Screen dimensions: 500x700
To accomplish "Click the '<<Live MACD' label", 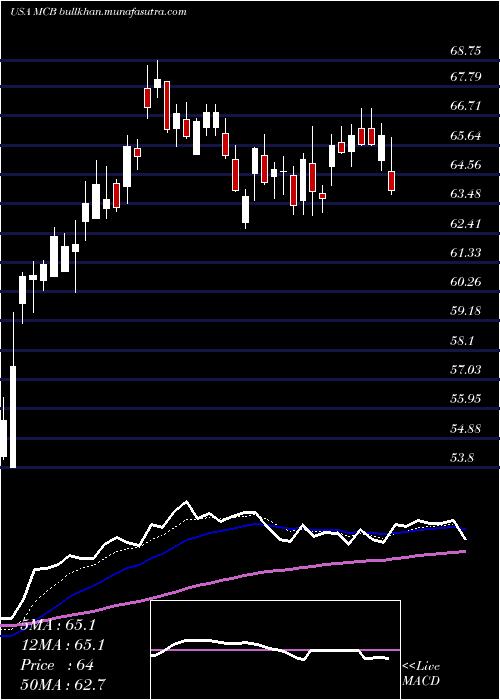I will (x=421, y=673).
